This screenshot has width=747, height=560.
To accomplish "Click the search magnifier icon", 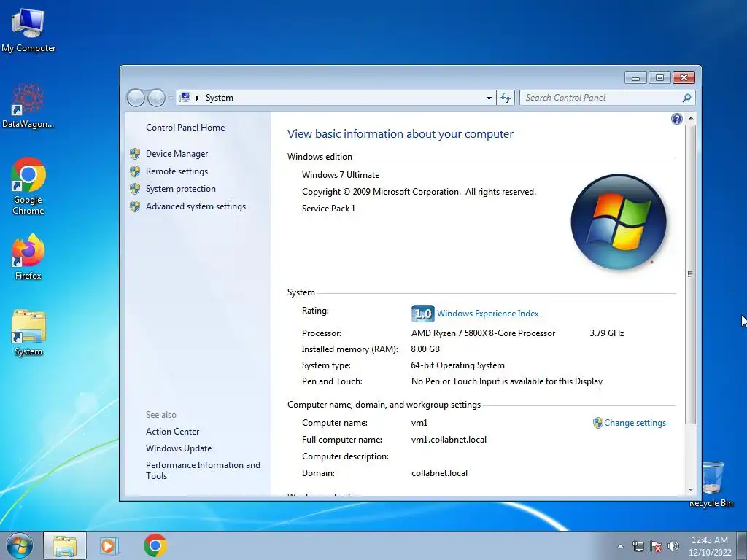I will pos(686,98).
